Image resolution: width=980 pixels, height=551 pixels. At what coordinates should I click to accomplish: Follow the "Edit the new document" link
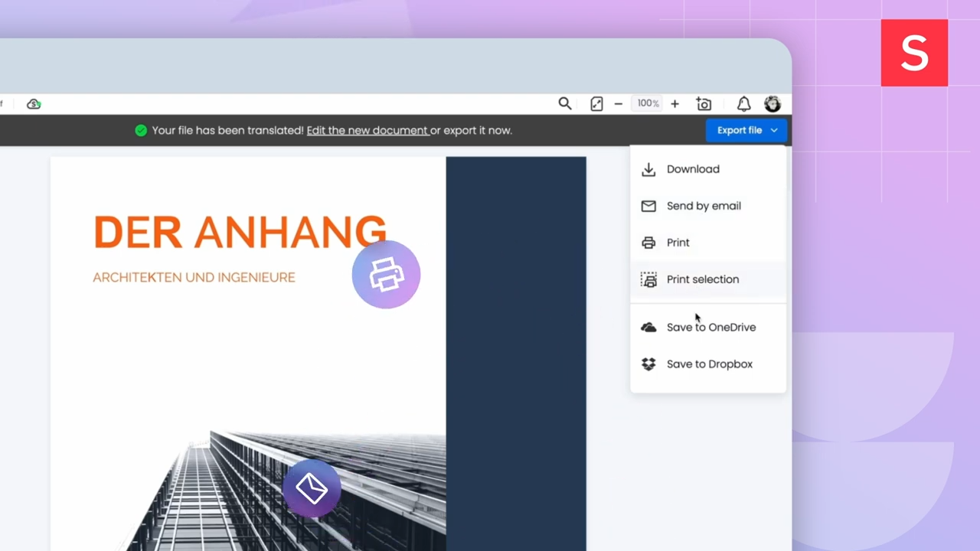367,130
